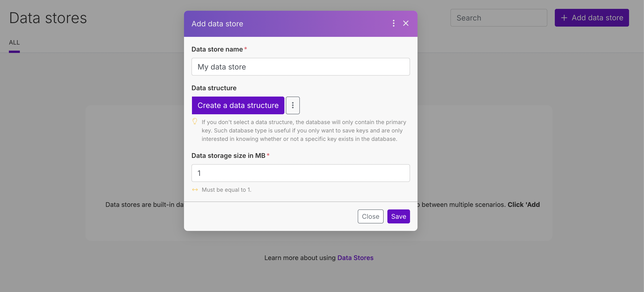Open the Data Stores help link

[x=355, y=258]
